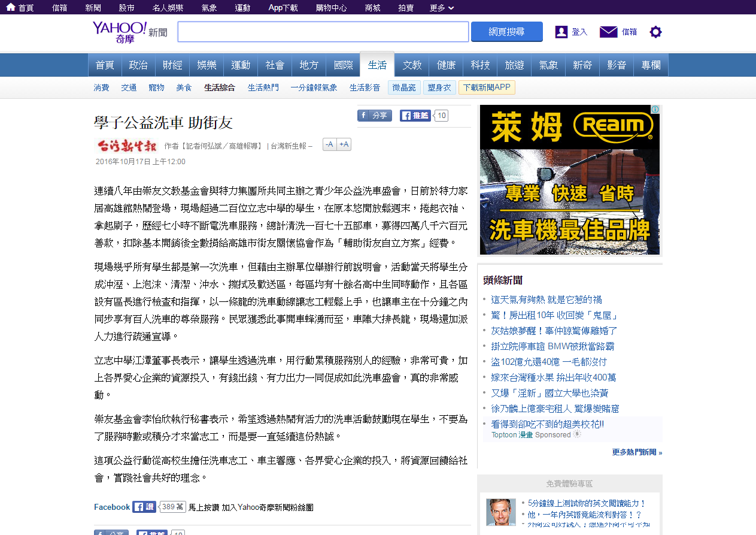The width and height of the screenshot is (756, 535).
Task: Open 信箱 in the top bar
Action: pyautogui.click(x=60, y=8)
